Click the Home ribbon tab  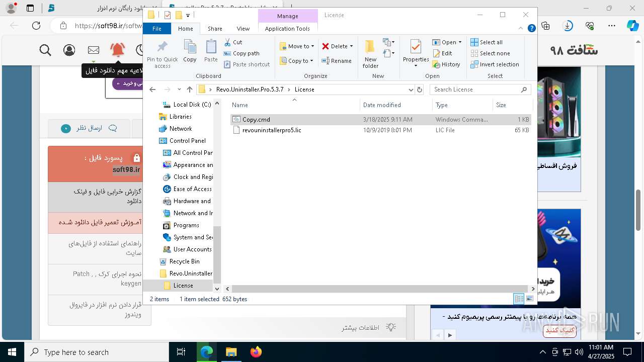pos(185,29)
